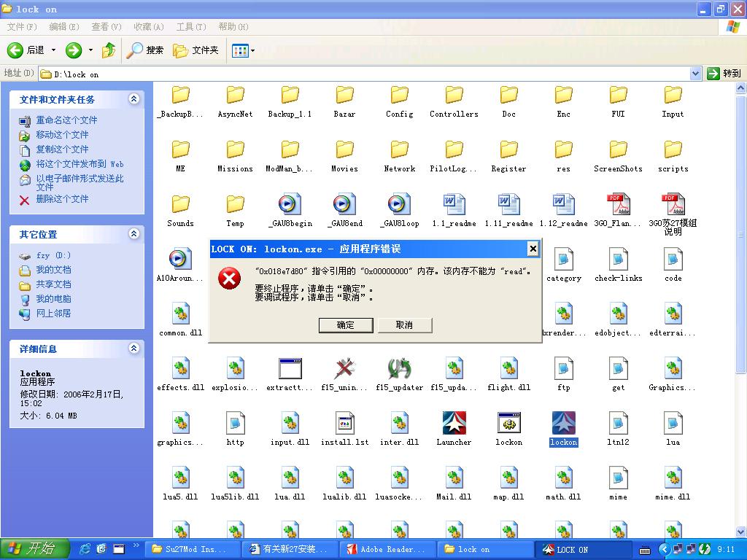The height and width of the screenshot is (560, 747).
Task: Select the Bazar folder
Action: 344,95
